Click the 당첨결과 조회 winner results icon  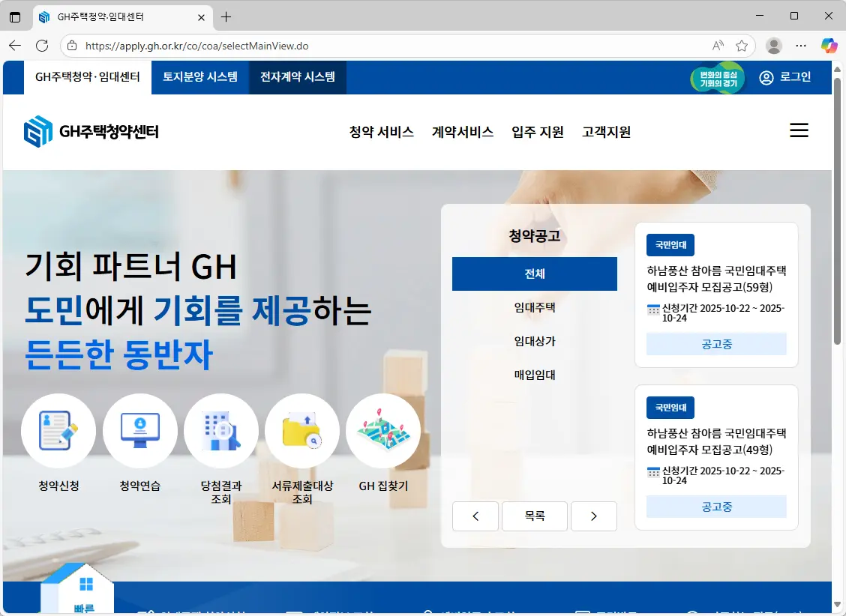click(x=221, y=431)
